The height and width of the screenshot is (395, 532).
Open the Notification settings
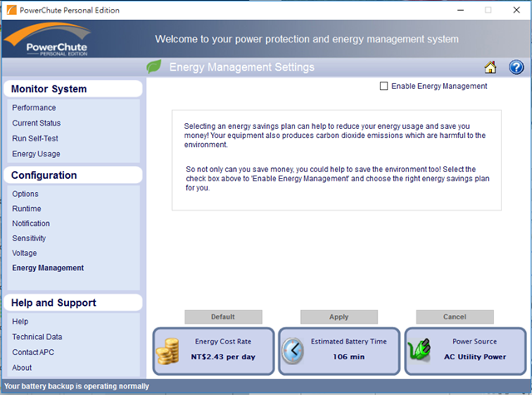point(31,224)
